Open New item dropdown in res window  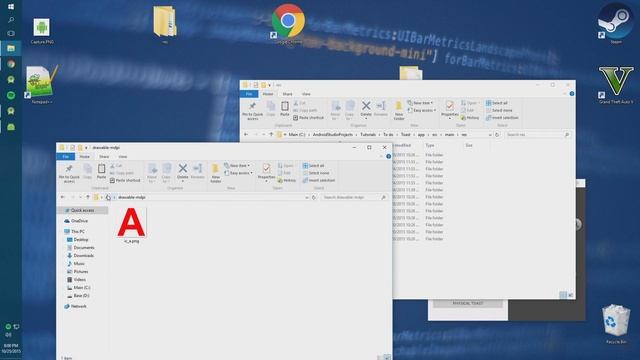tap(420, 103)
